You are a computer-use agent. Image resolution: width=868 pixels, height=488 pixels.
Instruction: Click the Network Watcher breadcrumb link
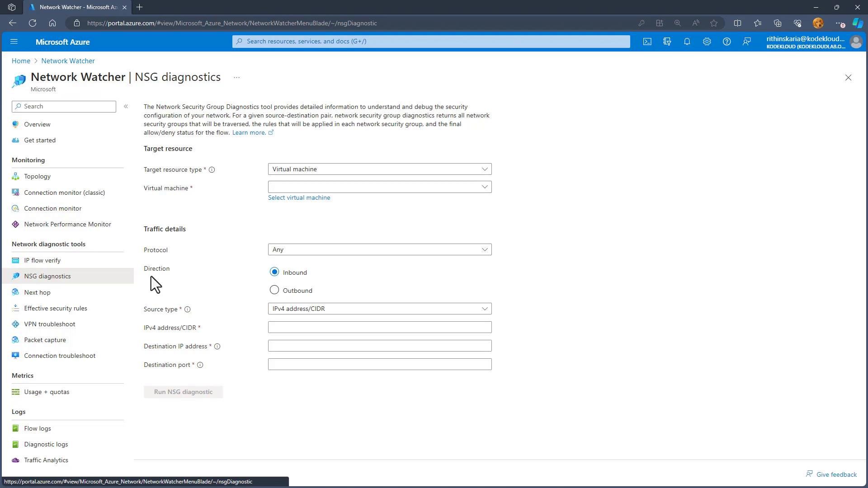click(x=68, y=61)
